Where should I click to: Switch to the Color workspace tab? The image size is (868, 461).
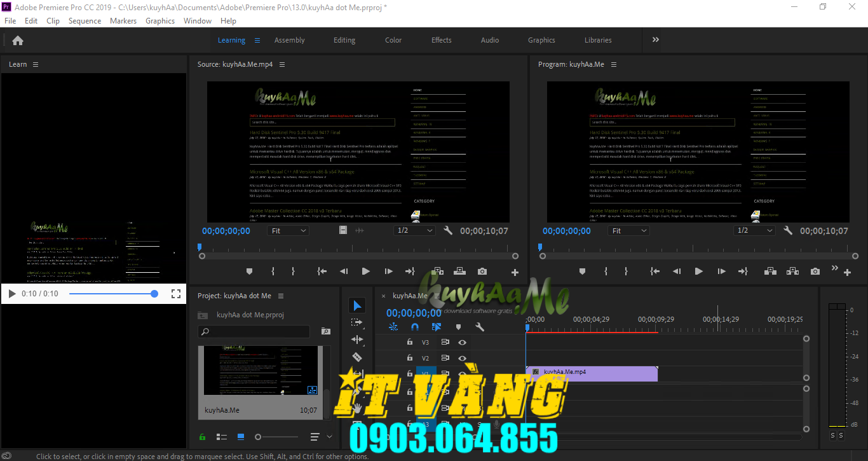[x=393, y=39]
